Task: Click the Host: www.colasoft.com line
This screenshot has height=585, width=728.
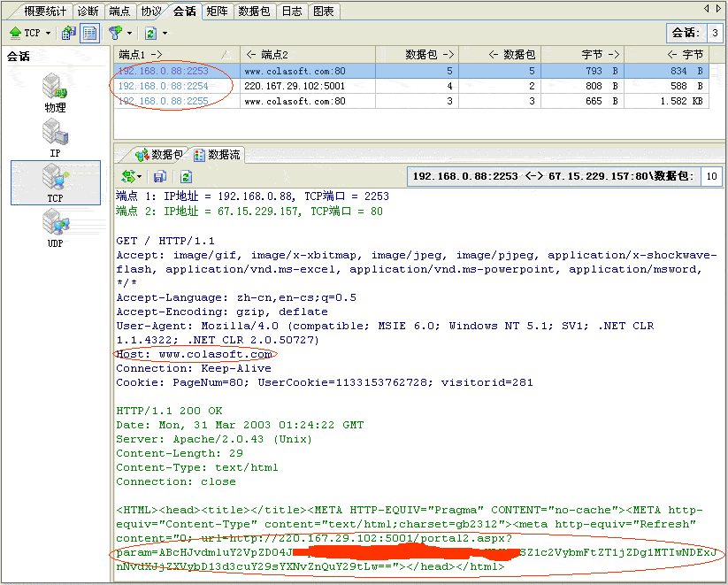Action: point(194,354)
